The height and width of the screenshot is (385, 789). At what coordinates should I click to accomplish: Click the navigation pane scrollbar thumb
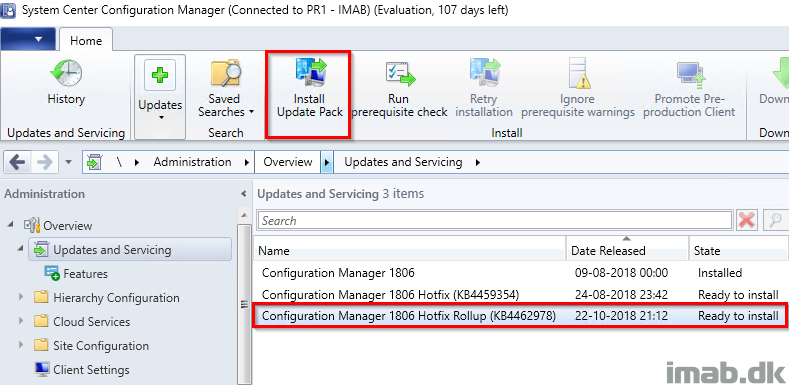tap(244, 304)
